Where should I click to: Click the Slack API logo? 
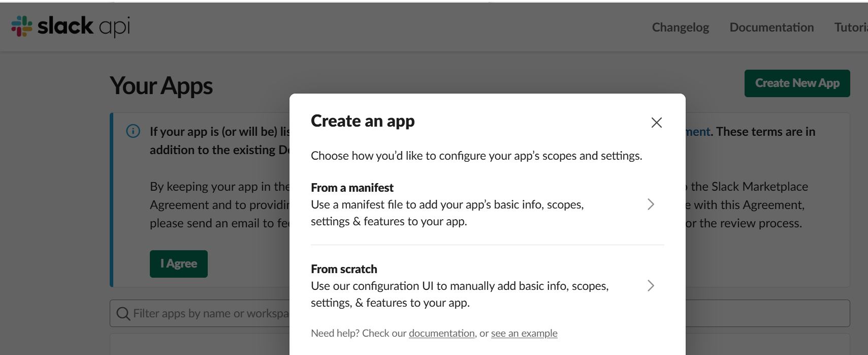(x=71, y=26)
